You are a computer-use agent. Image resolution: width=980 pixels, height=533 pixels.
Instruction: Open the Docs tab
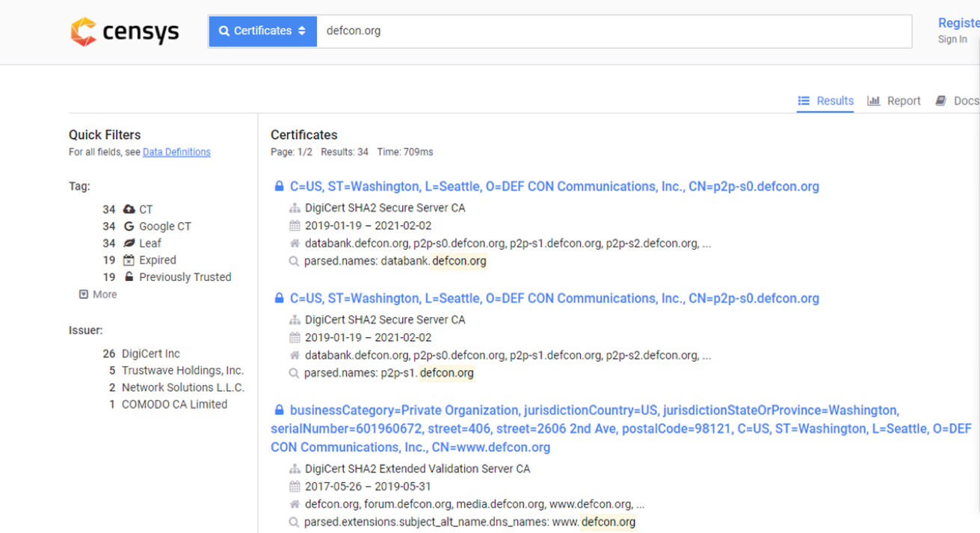click(957, 101)
